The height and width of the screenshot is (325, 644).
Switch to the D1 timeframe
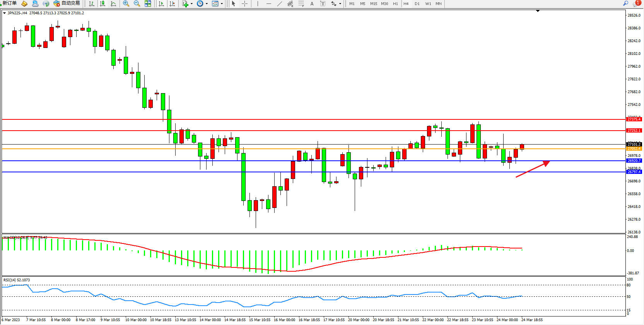(417, 4)
